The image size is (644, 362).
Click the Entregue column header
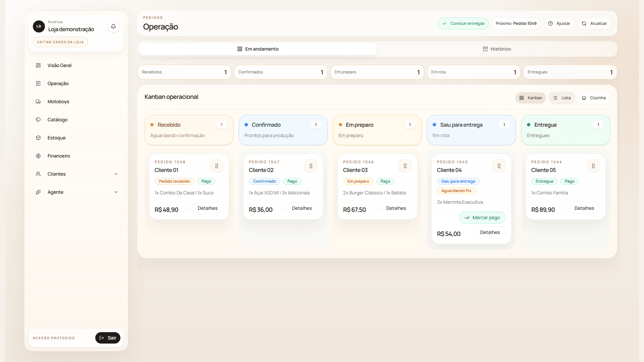566,130
